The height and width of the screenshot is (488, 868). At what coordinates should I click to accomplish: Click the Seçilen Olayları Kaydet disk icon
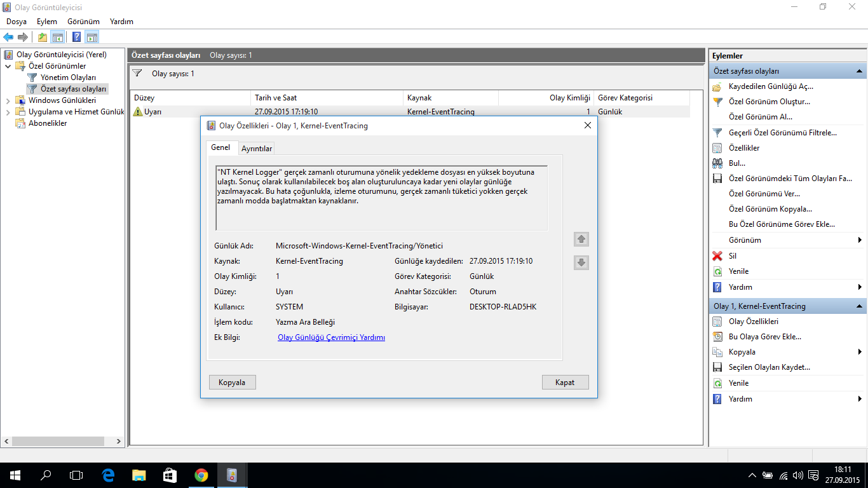point(717,367)
